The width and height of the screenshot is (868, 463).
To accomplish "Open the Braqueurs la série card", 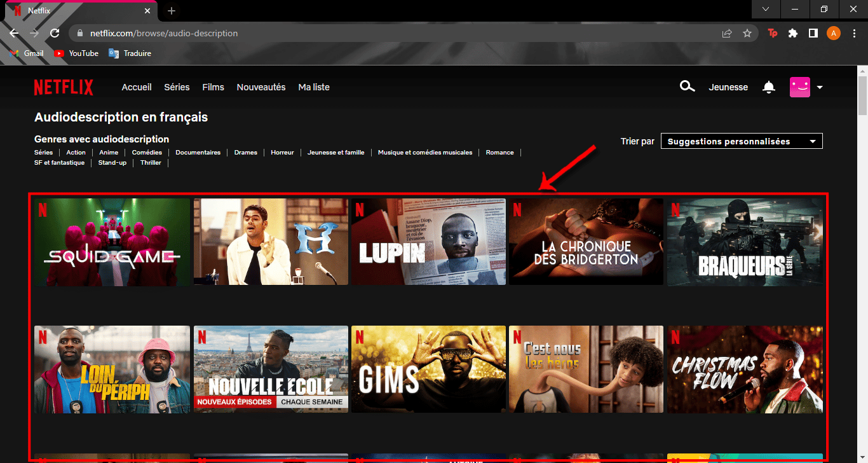I will click(x=745, y=242).
